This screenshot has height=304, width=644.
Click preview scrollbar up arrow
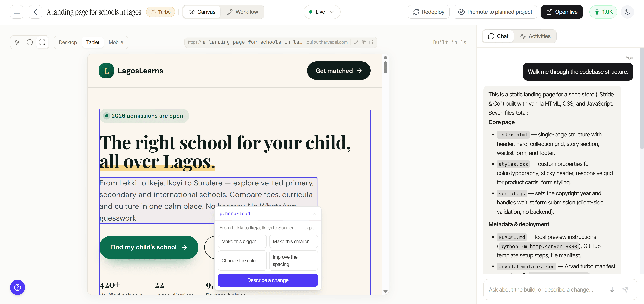(385, 57)
